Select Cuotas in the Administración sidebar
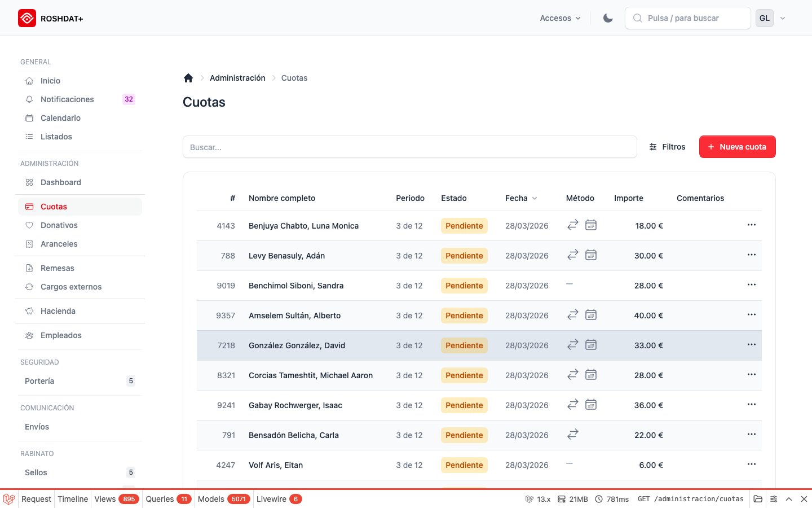Screen dimensions: 812x508 point(54,207)
